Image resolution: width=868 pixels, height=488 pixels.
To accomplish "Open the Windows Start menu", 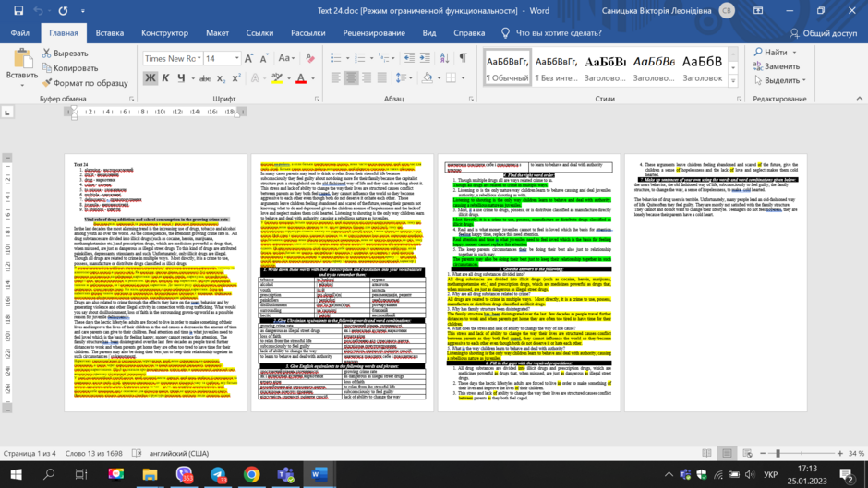I will (x=16, y=475).
